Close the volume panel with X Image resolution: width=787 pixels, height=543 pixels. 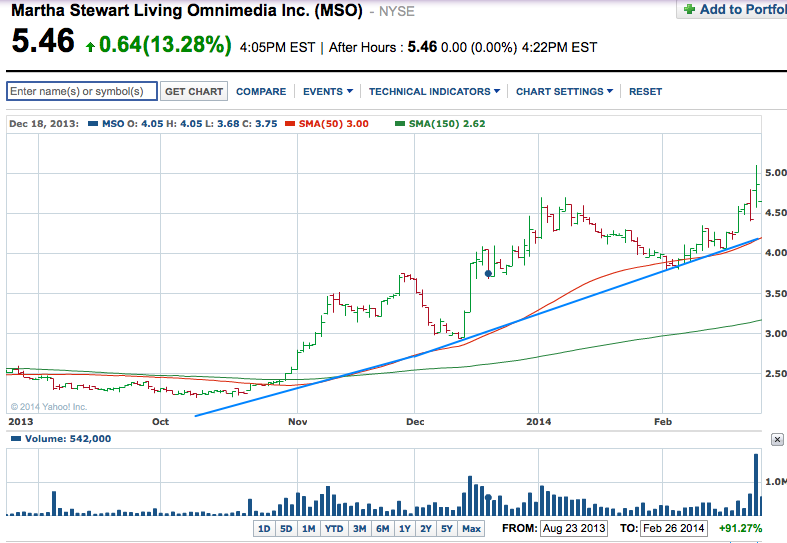coord(777,440)
